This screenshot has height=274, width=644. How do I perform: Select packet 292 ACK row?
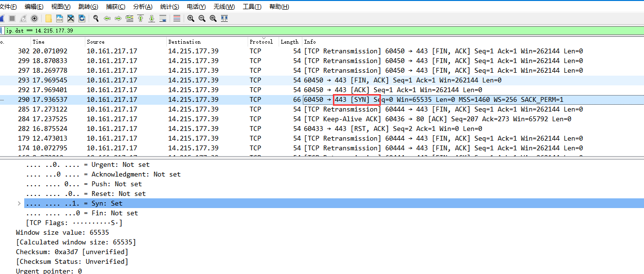tap(322, 90)
